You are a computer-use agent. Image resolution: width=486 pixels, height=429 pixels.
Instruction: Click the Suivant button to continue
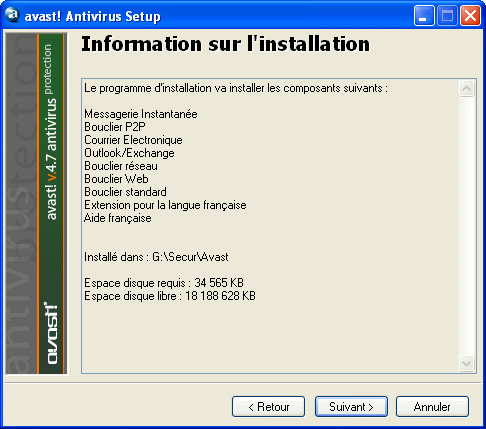coord(351,406)
